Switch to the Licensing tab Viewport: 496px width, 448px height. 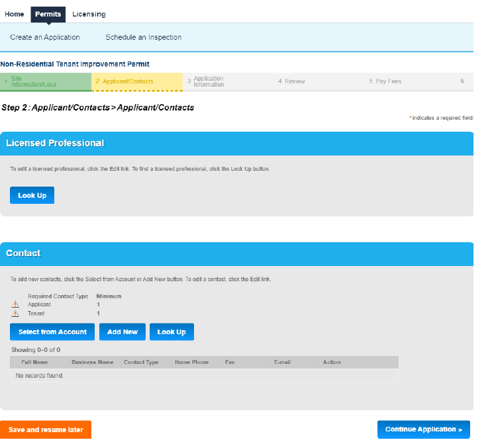pyautogui.click(x=89, y=14)
